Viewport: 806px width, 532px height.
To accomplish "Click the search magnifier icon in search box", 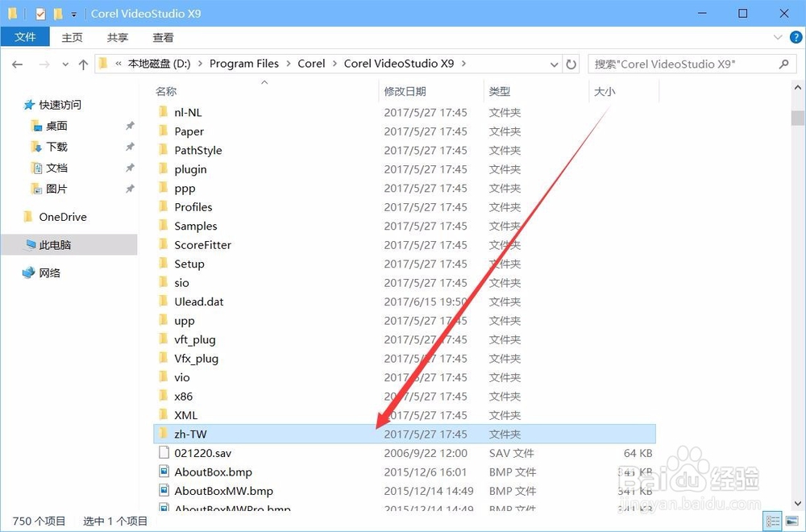I will [x=783, y=64].
